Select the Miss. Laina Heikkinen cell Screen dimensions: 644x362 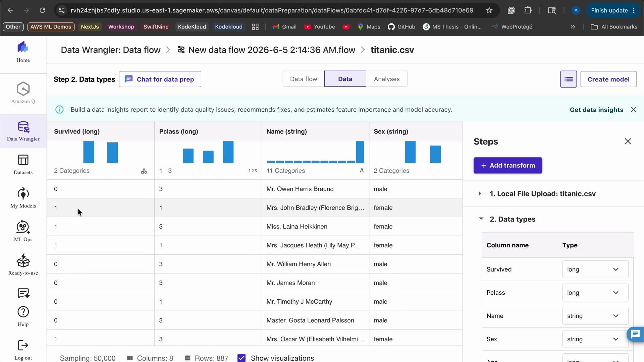pos(315,227)
